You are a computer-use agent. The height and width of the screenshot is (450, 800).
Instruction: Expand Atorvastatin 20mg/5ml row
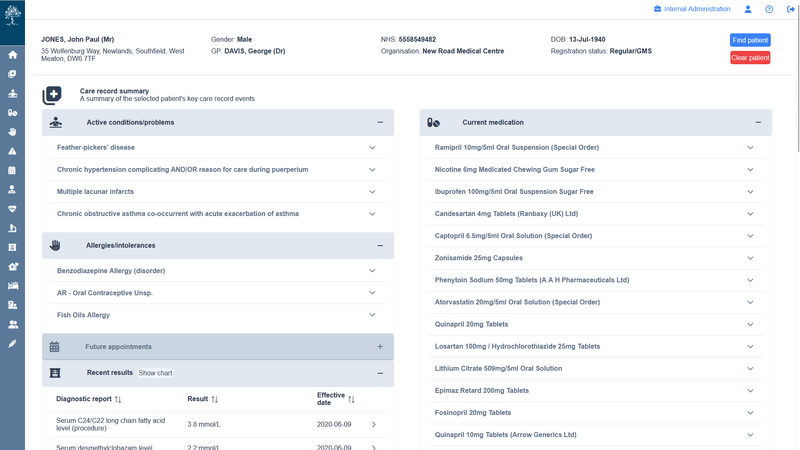pos(750,302)
